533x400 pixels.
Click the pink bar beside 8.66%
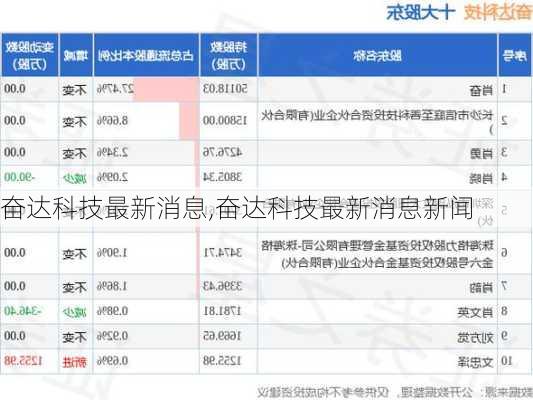pyautogui.click(x=189, y=121)
